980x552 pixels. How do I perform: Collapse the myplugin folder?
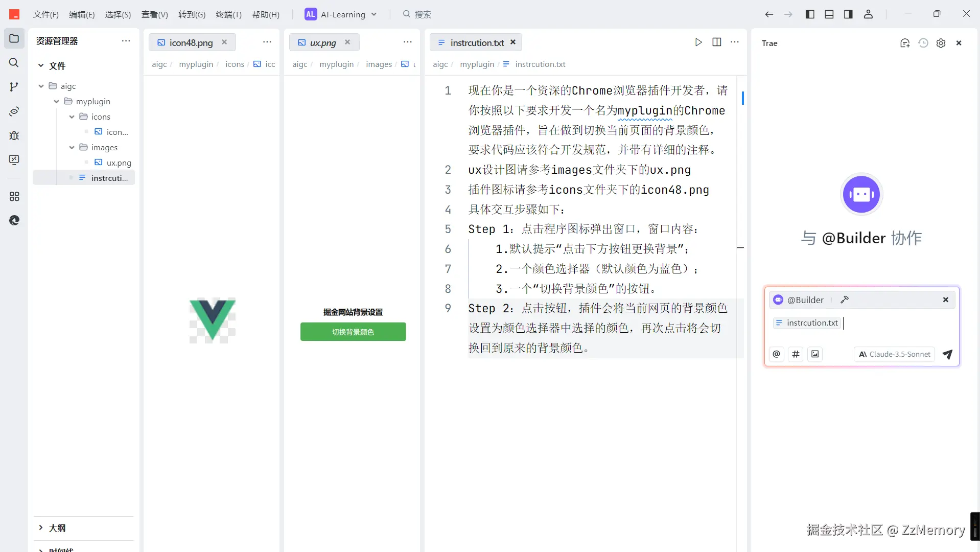pyautogui.click(x=56, y=101)
